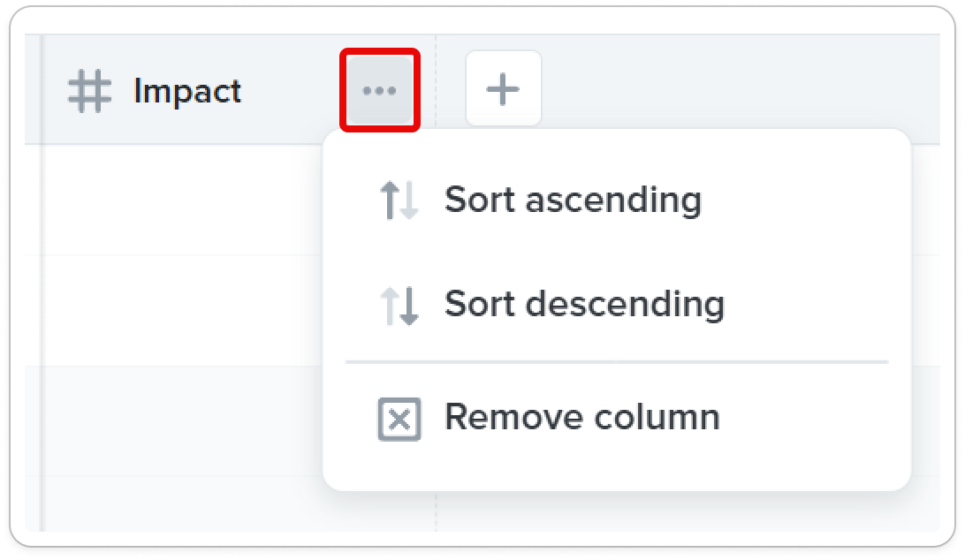The width and height of the screenshot is (965, 560).
Task: Click dashed divider right of Impact header
Action: pos(436,89)
